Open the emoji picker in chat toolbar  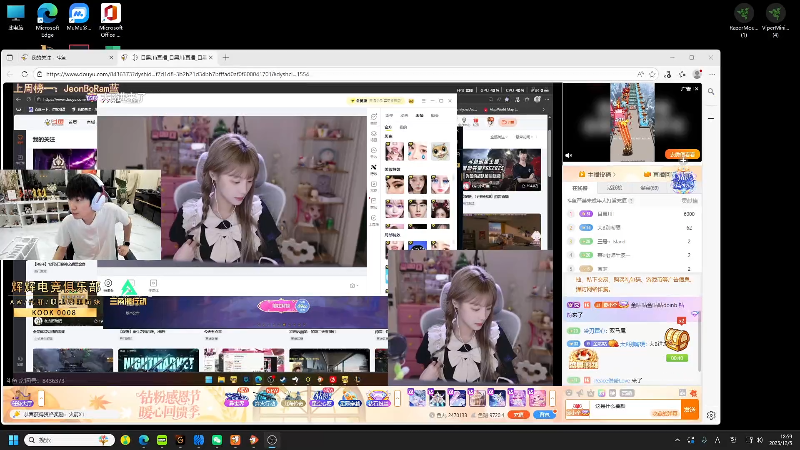[569, 393]
